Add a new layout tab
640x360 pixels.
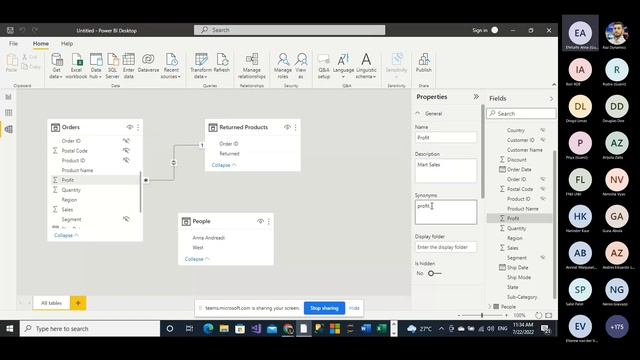pyautogui.click(x=78, y=303)
